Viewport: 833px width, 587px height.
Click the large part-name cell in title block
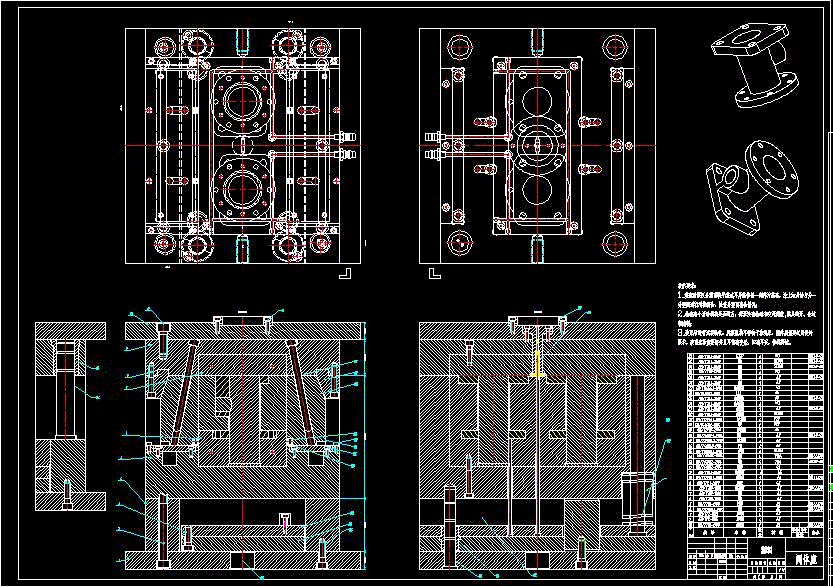805,559
